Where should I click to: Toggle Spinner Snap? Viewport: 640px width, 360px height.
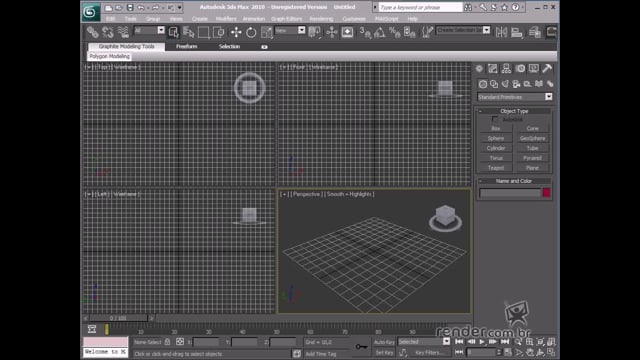point(409,32)
